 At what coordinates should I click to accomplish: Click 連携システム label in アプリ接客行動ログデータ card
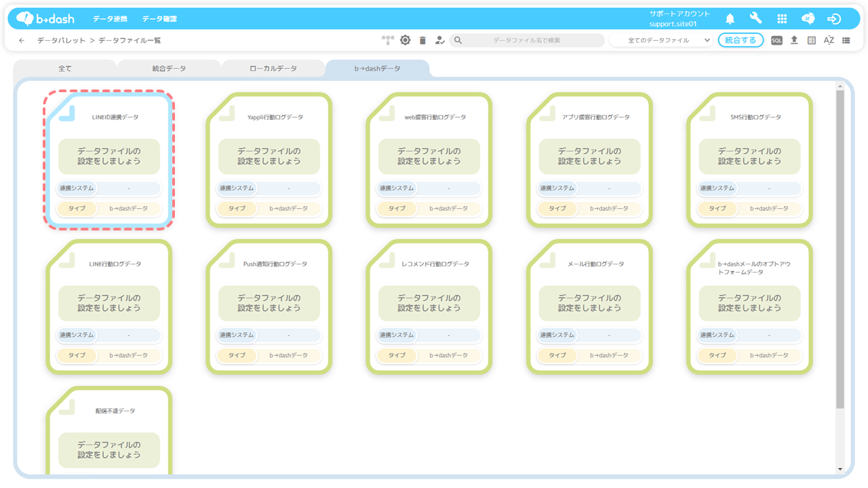(x=557, y=188)
